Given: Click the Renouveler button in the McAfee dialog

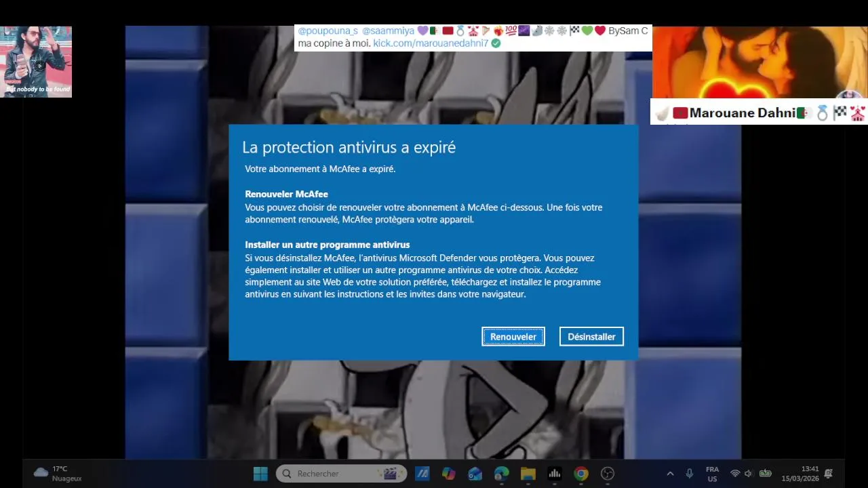Looking at the screenshot, I should pyautogui.click(x=513, y=337).
